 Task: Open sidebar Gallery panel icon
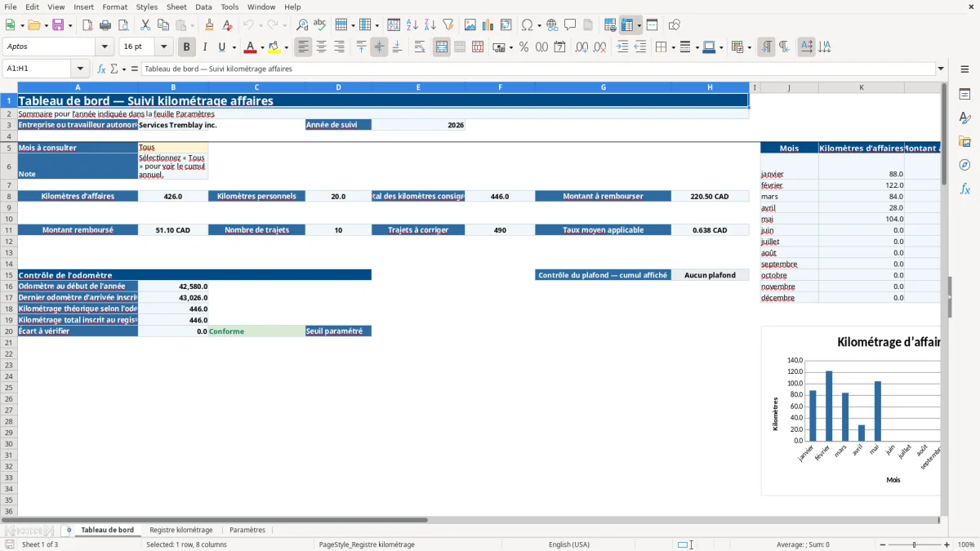964,141
